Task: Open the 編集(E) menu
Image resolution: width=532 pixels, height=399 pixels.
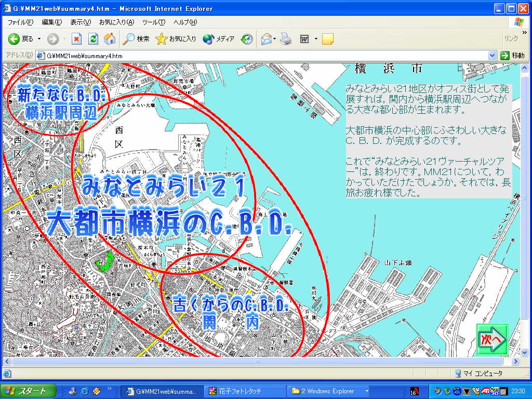Action: pos(51,22)
